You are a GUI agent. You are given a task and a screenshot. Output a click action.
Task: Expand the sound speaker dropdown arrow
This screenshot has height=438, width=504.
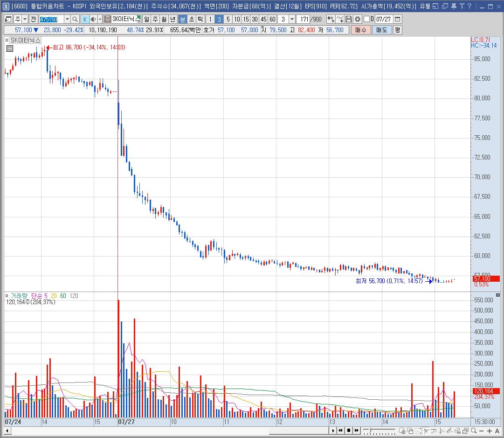[x=100, y=19]
